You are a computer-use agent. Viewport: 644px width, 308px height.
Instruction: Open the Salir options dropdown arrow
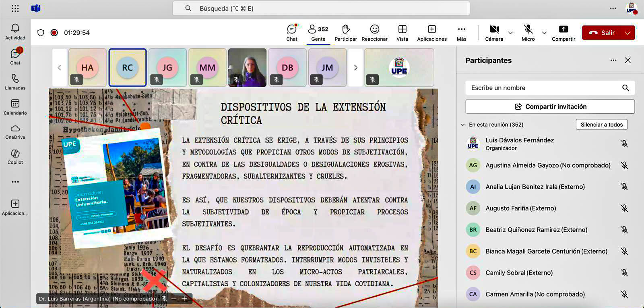(x=628, y=33)
